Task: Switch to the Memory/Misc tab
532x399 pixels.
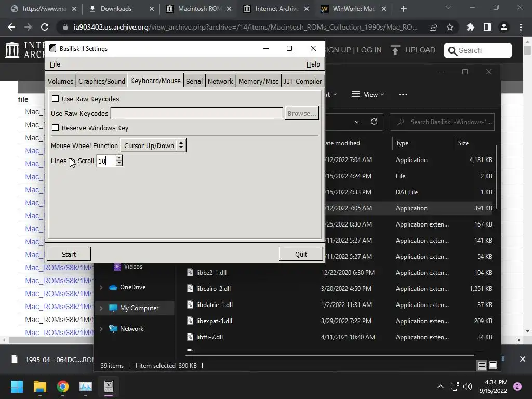Action: pyautogui.click(x=258, y=81)
